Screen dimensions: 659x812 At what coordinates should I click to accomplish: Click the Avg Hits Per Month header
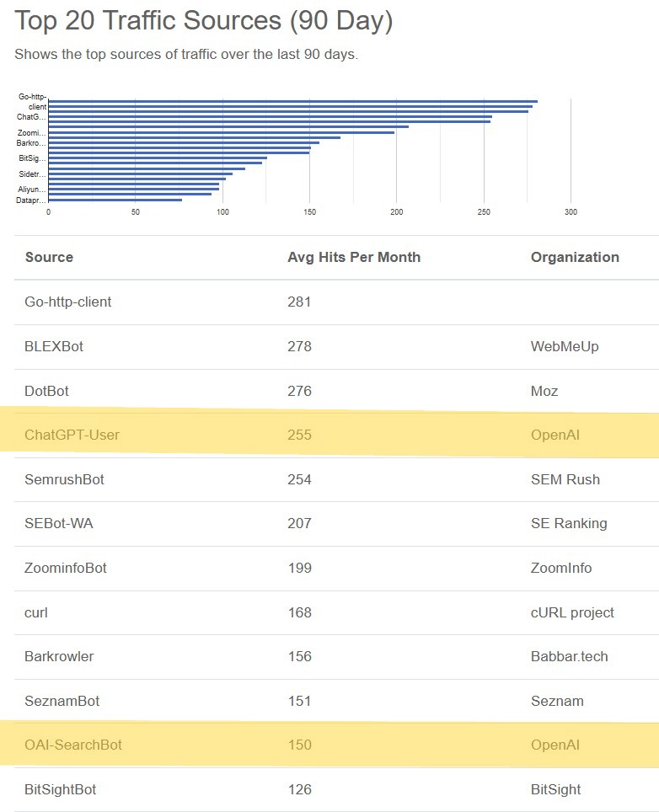click(x=353, y=258)
